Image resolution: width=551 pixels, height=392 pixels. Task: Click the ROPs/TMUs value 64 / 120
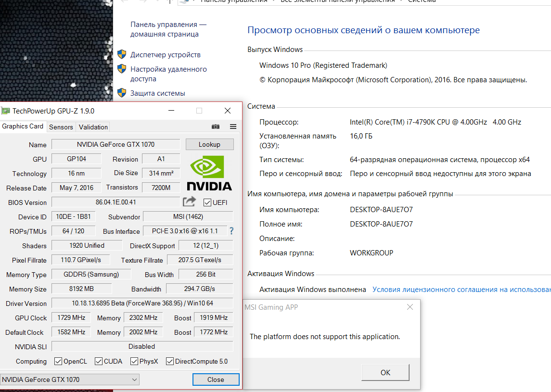click(x=73, y=231)
